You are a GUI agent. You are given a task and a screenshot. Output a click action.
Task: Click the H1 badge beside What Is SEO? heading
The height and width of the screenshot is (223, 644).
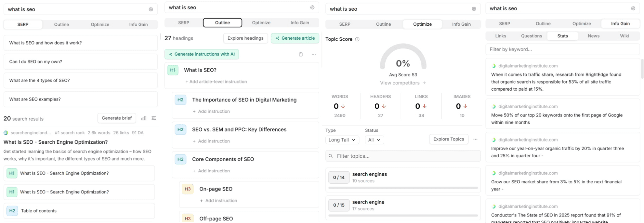pyautogui.click(x=173, y=70)
